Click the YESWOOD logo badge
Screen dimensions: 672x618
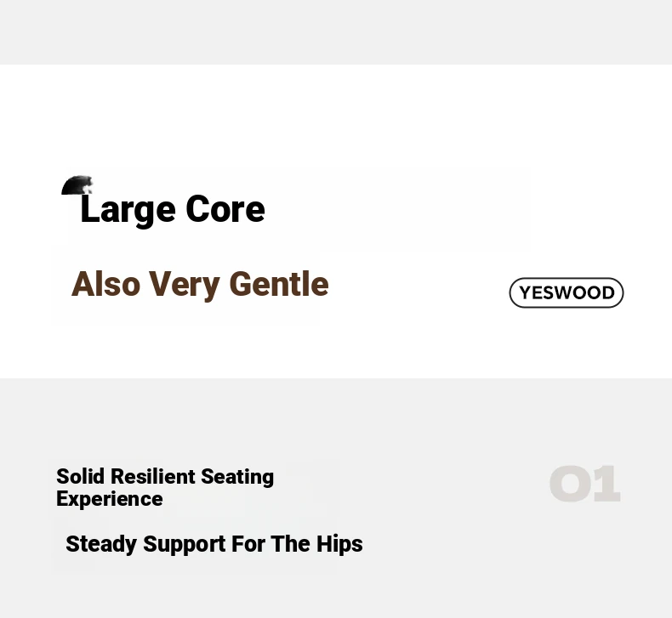click(x=567, y=292)
